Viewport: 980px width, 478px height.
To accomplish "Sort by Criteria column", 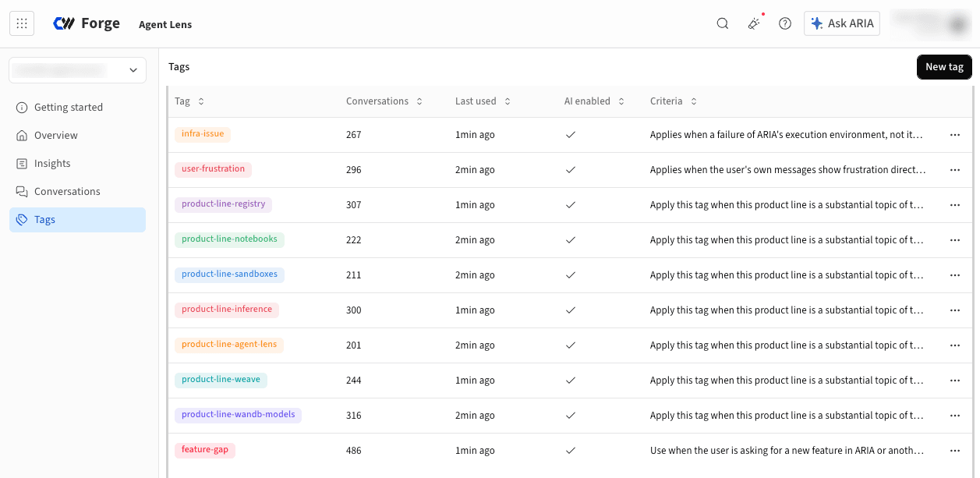I will (674, 101).
